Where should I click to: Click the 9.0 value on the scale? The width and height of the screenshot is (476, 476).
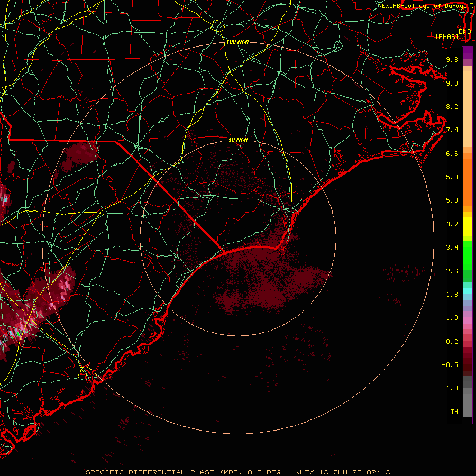(x=452, y=83)
